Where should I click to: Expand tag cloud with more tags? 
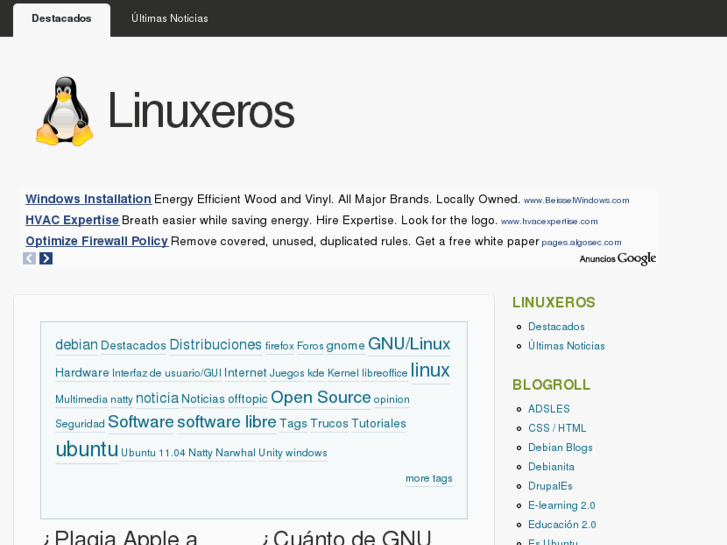point(428,478)
